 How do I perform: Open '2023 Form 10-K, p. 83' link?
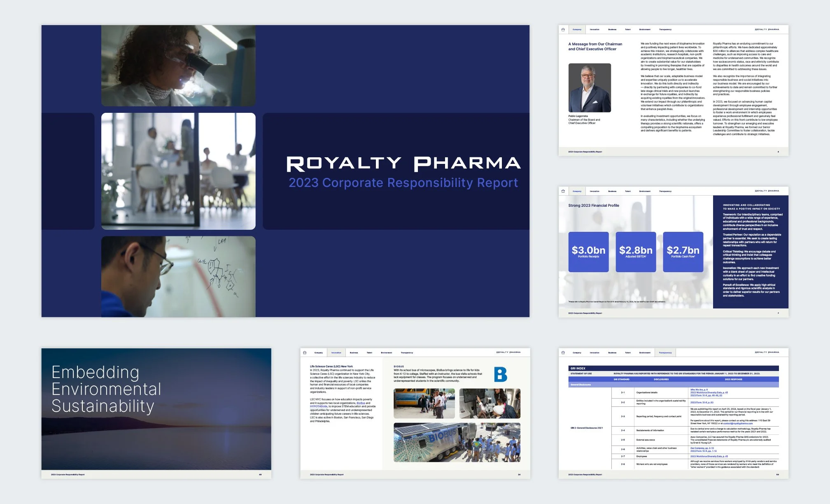pos(702,402)
